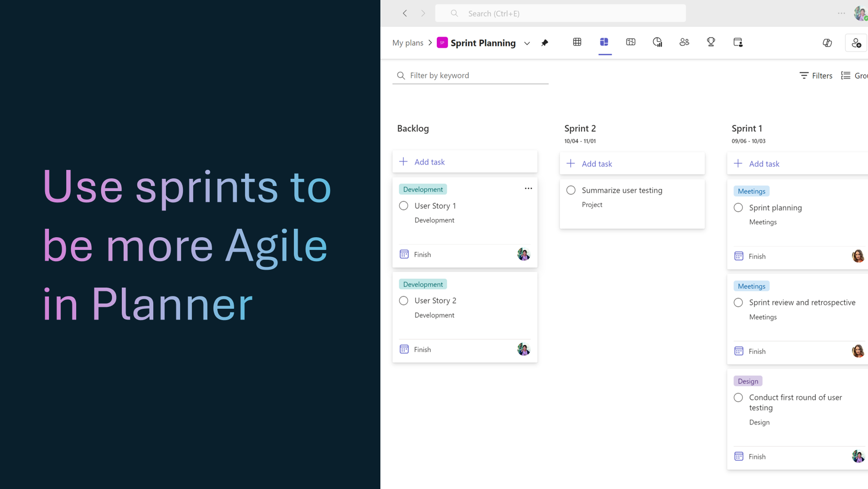Mark User Story 1 as complete
868x489 pixels.
pyautogui.click(x=403, y=206)
